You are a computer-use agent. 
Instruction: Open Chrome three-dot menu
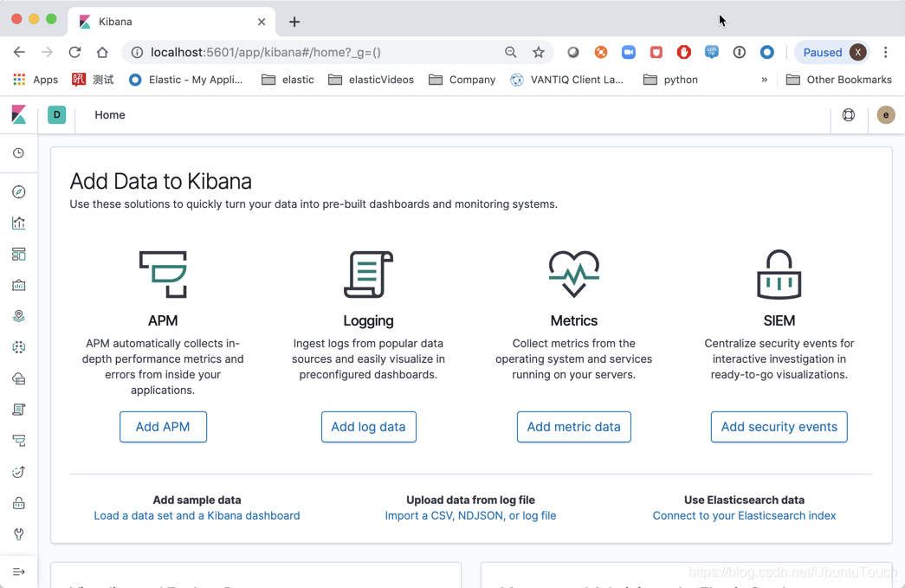pos(885,53)
